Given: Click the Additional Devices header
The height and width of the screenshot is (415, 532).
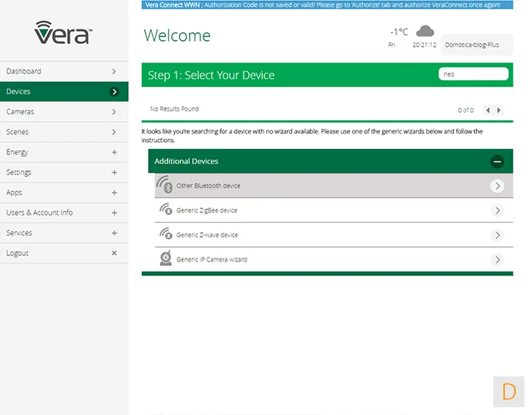Looking at the screenshot, I should pos(331,161).
